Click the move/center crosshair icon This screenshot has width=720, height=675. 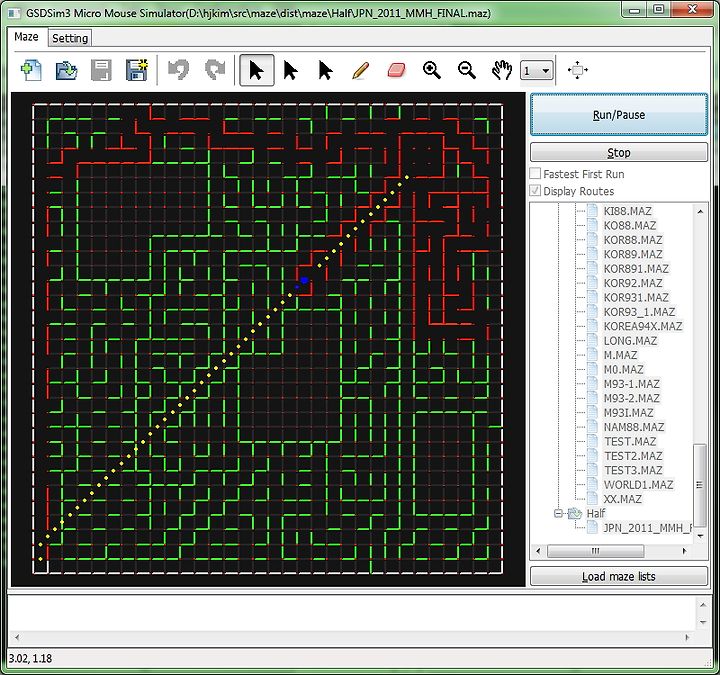click(x=578, y=70)
